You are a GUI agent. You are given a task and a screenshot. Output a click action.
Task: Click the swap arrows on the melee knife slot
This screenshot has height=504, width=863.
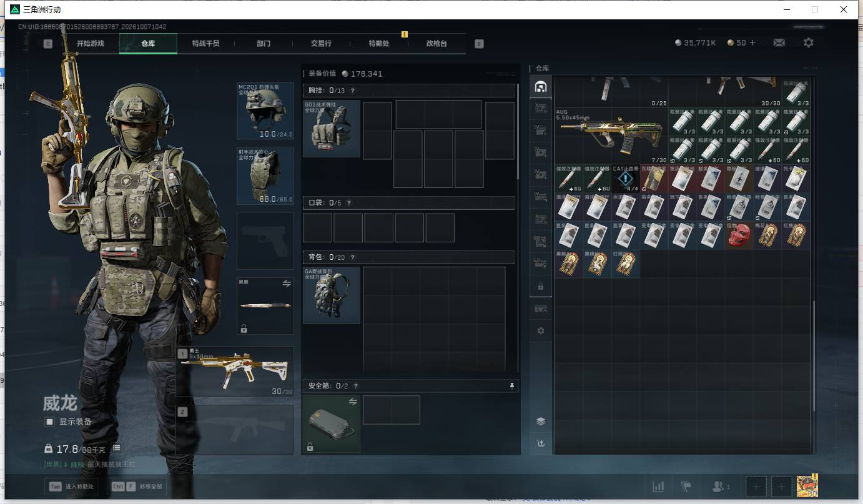[287, 283]
